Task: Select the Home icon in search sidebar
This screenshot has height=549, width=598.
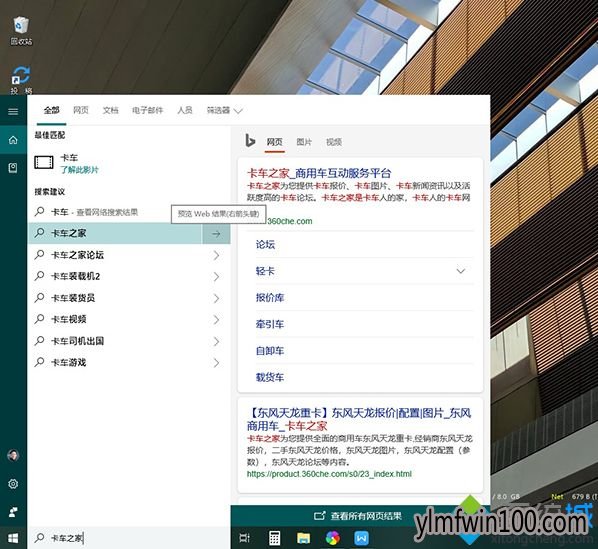Action: 13,140
